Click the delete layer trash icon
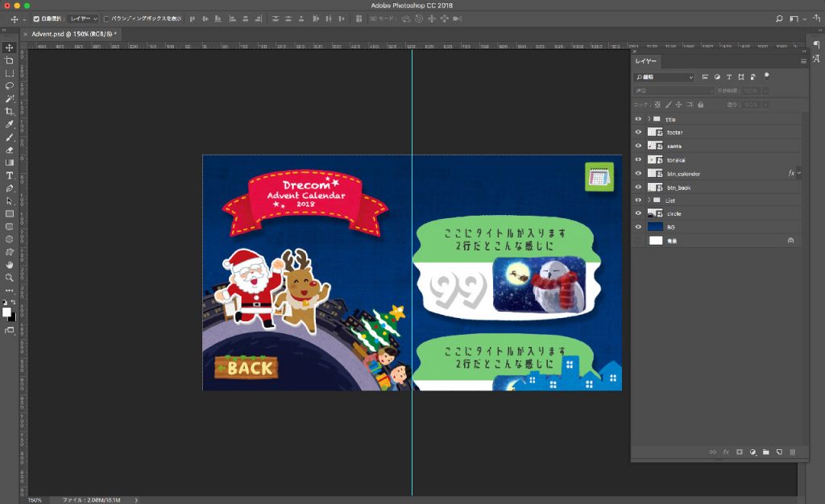 pos(792,452)
